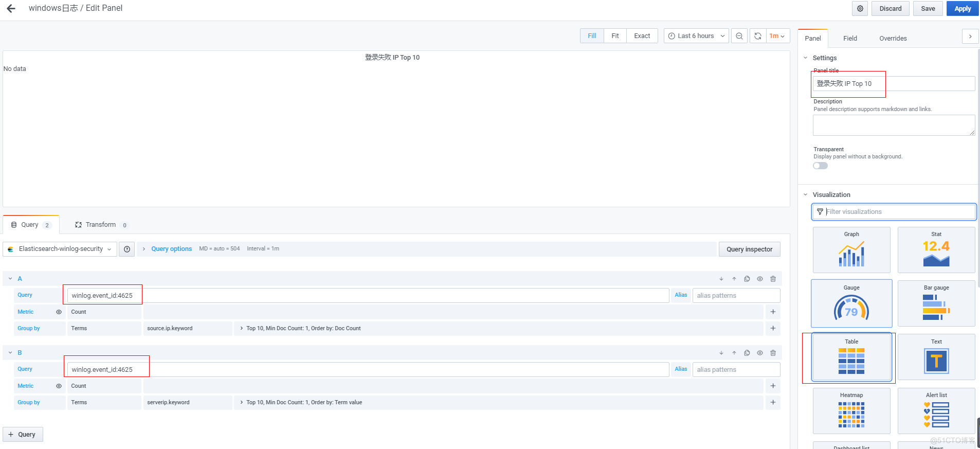Go back using the arrow icon
The image size is (980, 449).
click(x=11, y=8)
